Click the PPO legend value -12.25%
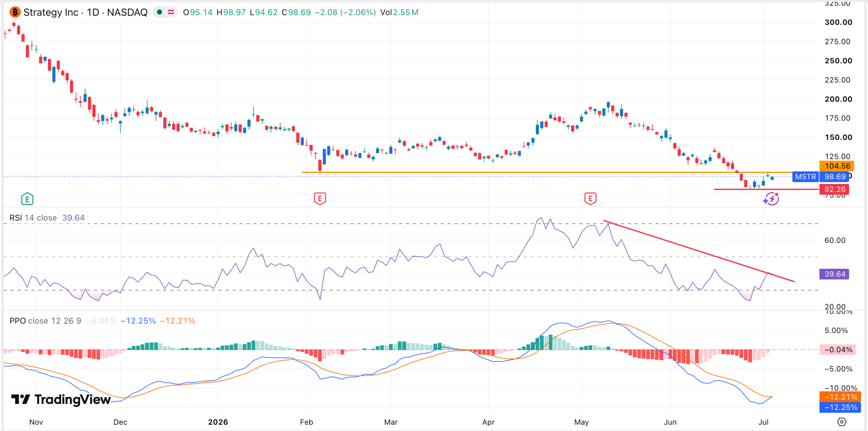This screenshot has height=431, width=868. coord(138,321)
